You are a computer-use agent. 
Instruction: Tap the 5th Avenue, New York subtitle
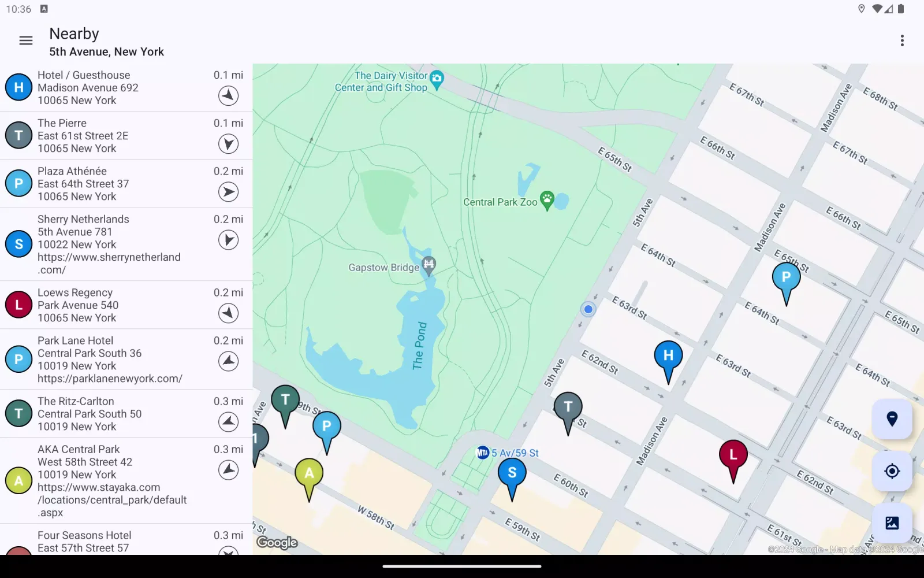[106, 52]
